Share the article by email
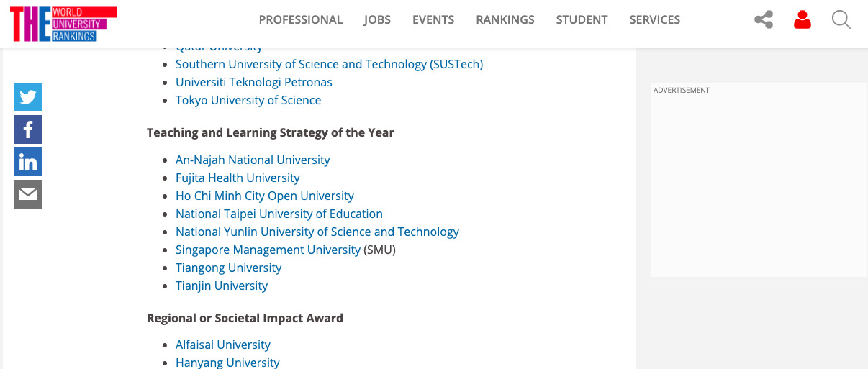 point(28,194)
